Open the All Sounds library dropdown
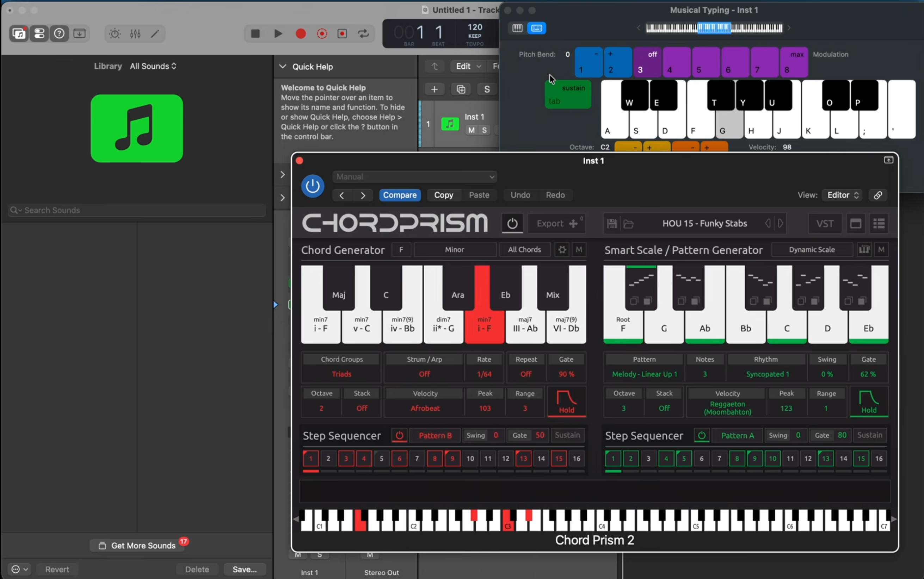Screen dimensions: 924x579 [x=153, y=66]
